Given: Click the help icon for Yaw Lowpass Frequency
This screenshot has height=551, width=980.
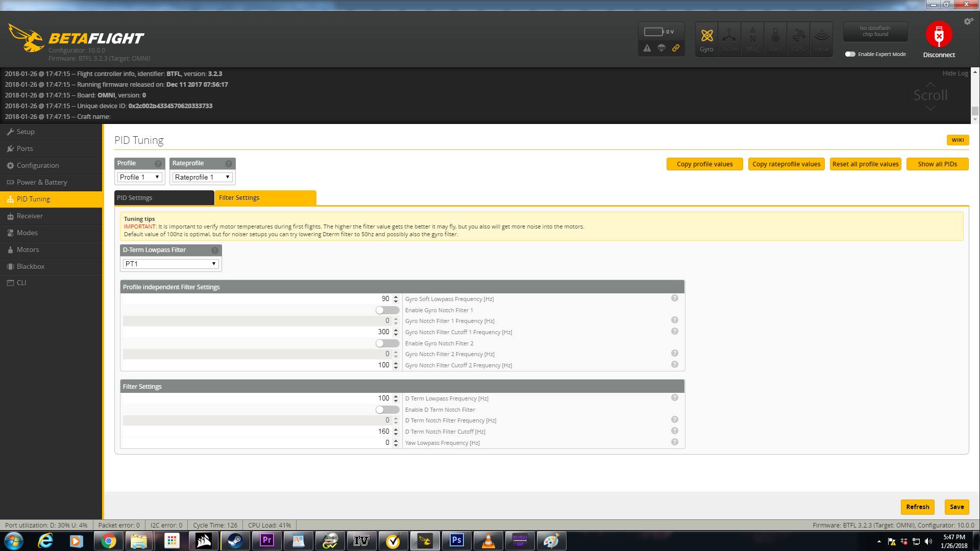Looking at the screenshot, I should (674, 442).
